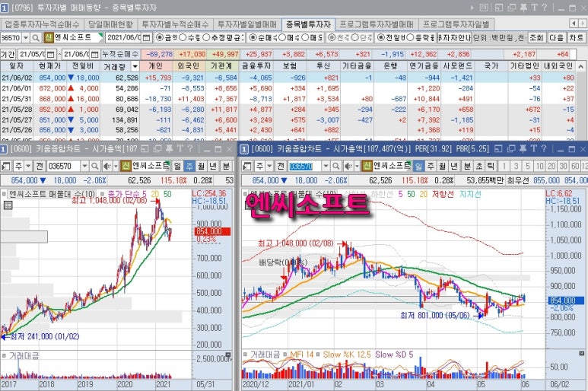Click search magnifier in left 키움종합차트 toolbar
Viewport: 588px width, 391px height.
(x=95, y=166)
